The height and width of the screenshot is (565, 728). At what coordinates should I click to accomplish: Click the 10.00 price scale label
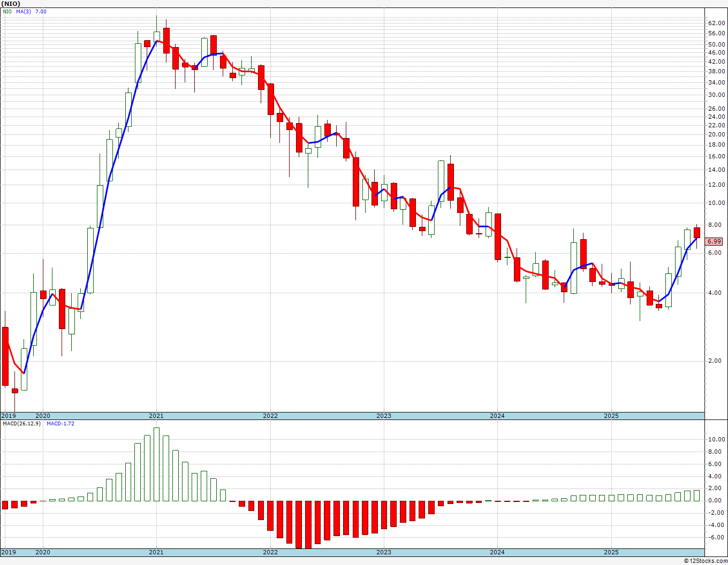(x=716, y=203)
